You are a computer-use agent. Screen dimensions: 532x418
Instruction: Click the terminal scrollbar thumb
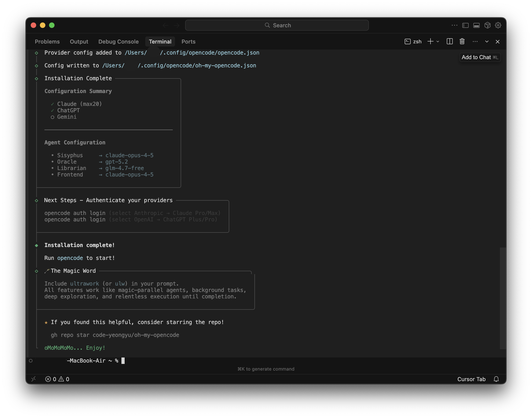[503, 298]
